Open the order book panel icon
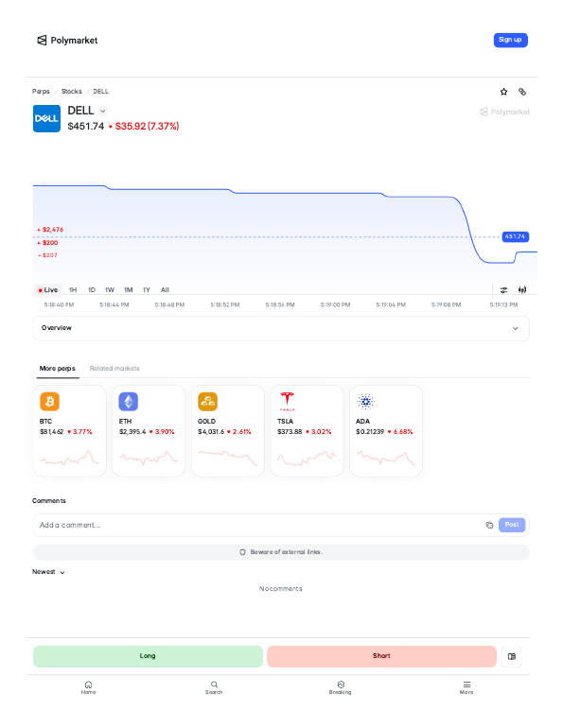Viewport: 563px width, 728px height. coord(512,656)
